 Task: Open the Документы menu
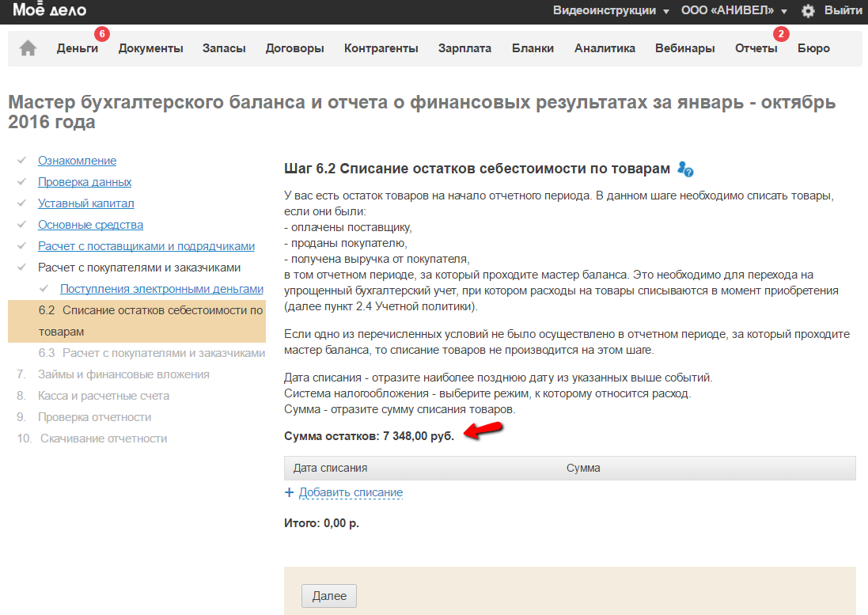[150, 48]
